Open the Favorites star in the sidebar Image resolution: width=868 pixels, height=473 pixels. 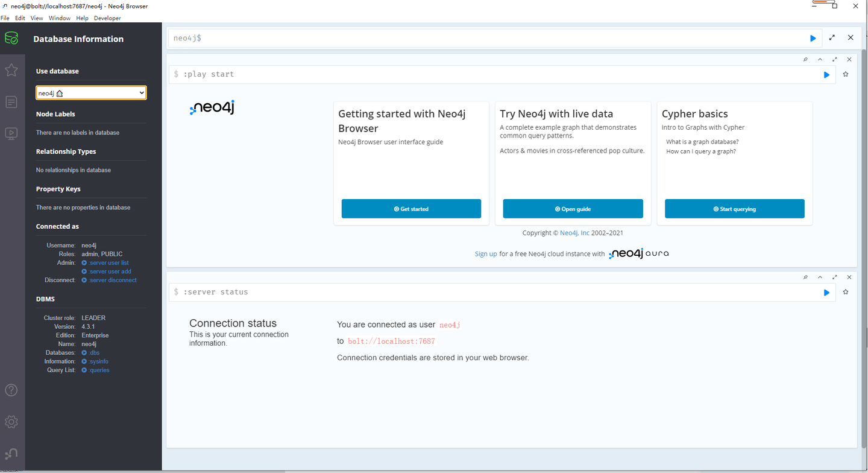(x=11, y=71)
